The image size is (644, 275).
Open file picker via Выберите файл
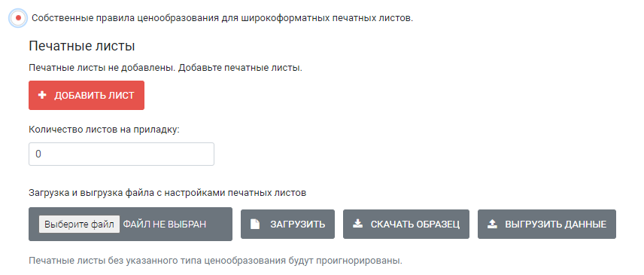79,225
